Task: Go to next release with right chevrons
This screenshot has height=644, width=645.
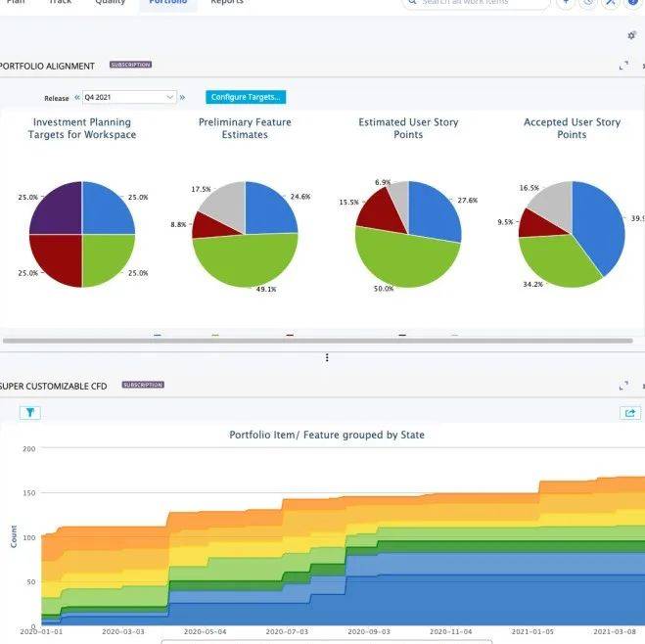Action: pos(182,97)
